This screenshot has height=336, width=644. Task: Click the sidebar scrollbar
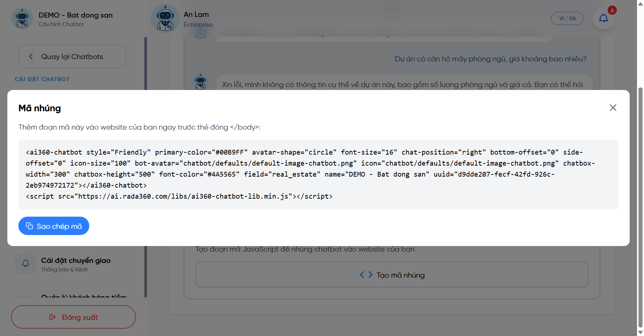145,167
